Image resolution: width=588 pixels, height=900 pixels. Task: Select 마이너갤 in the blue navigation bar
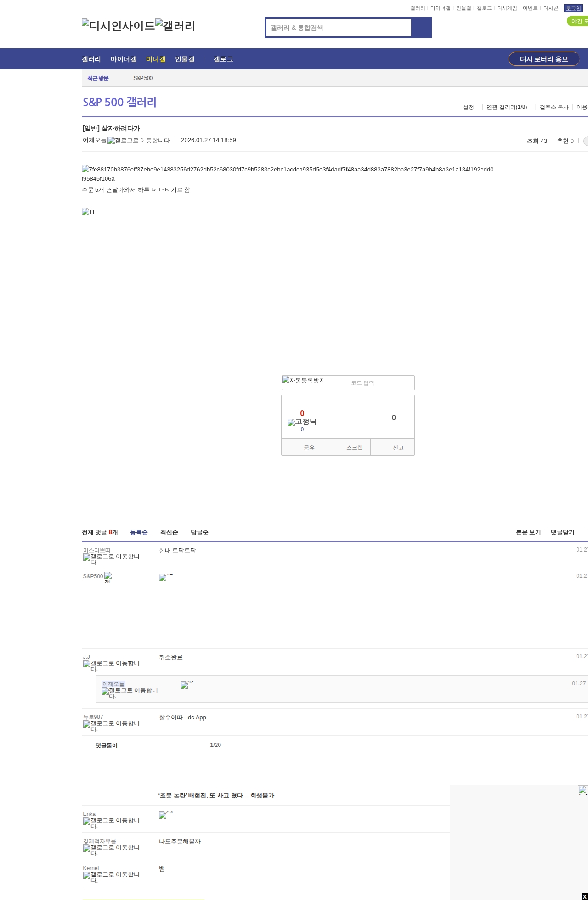coord(124,59)
